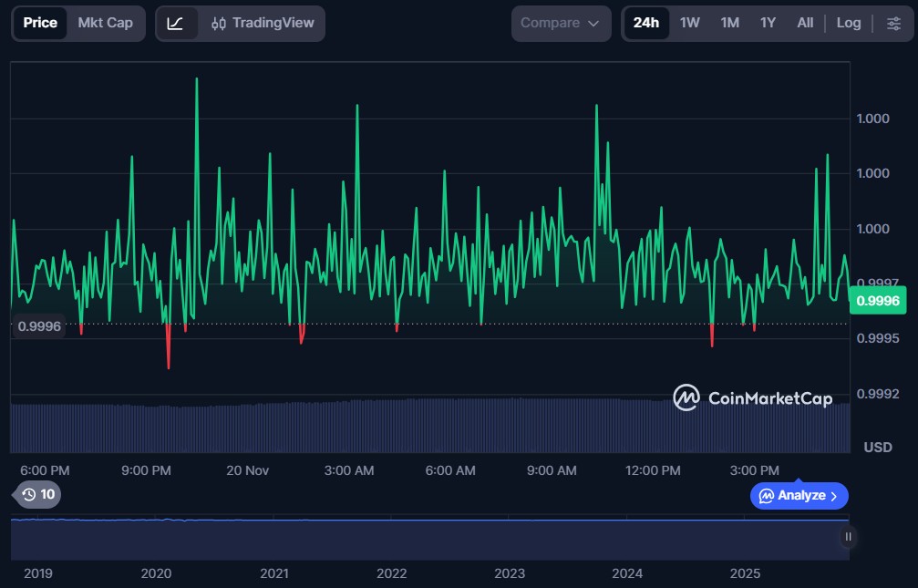Select the 1Y time range
Screen dimensions: 918x588
tap(768, 24)
